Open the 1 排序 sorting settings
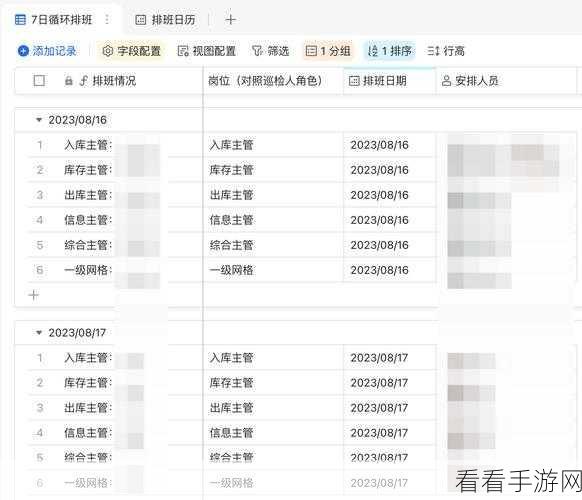The image size is (582, 500). pyautogui.click(x=389, y=51)
